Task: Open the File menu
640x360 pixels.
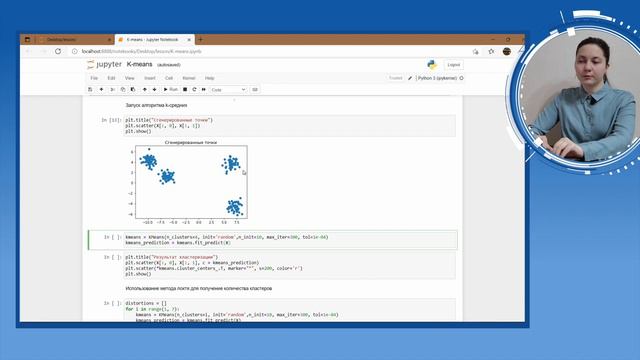Action: [94, 78]
